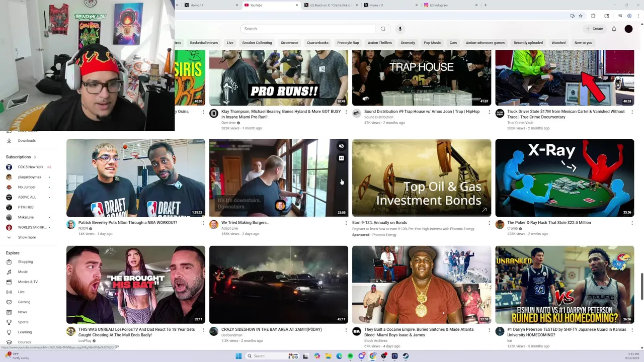Viewport: 644px width, 362px height.
Task: Select the Quarterbacks filter chip
Action: point(317,43)
